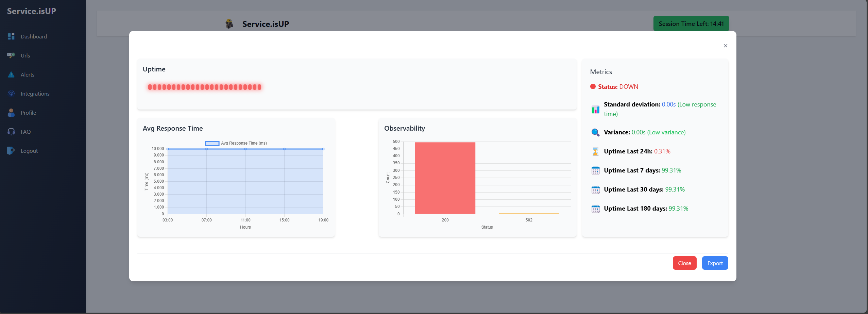Click the blue Export button
This screenshot has height=314, width=868.
(x=715, y=263)
